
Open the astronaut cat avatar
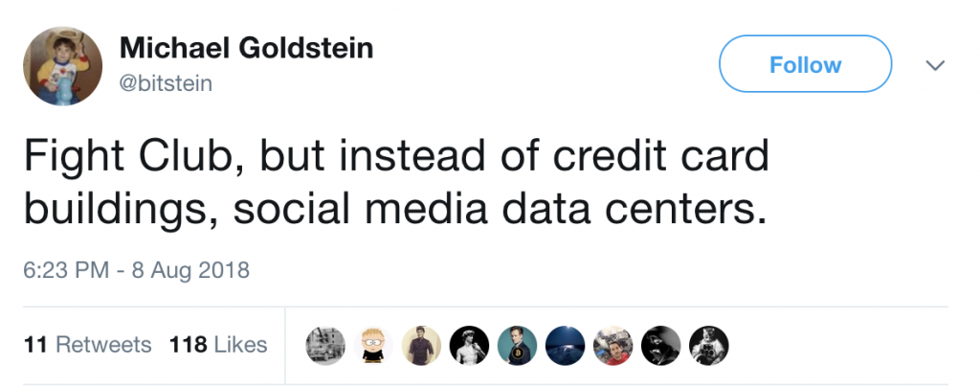click(708, 345)
